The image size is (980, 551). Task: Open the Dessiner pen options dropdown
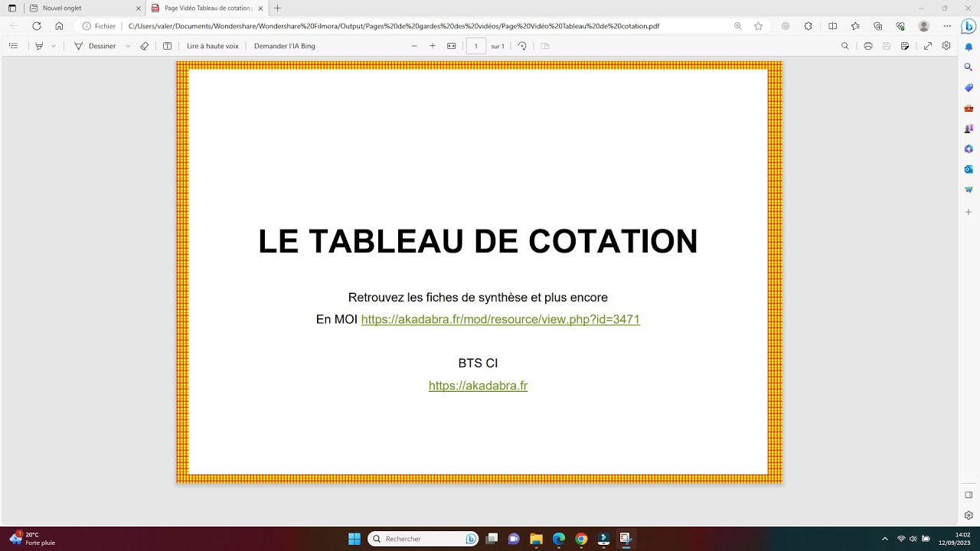128,46
